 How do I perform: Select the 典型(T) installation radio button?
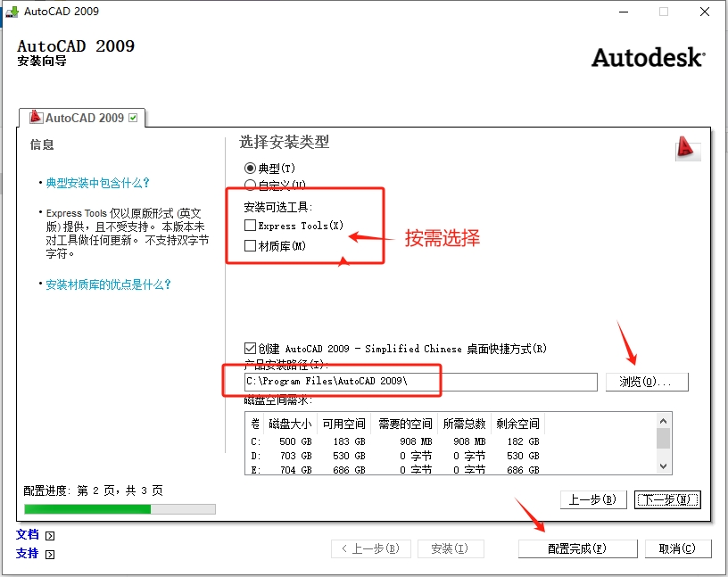tap(252, 168)
